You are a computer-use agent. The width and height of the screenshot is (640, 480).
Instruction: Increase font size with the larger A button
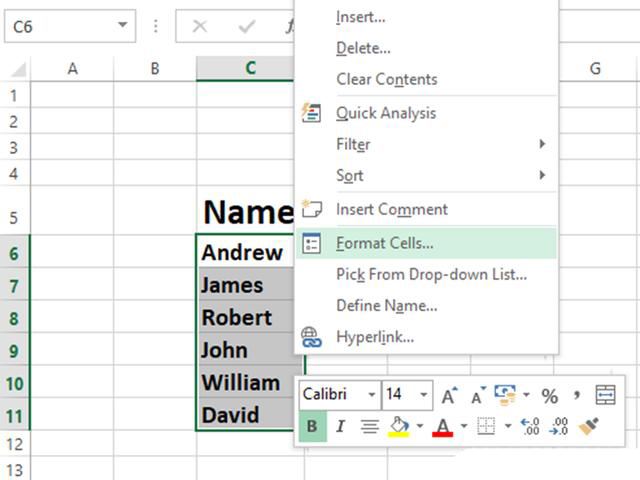tap(449, 395)
